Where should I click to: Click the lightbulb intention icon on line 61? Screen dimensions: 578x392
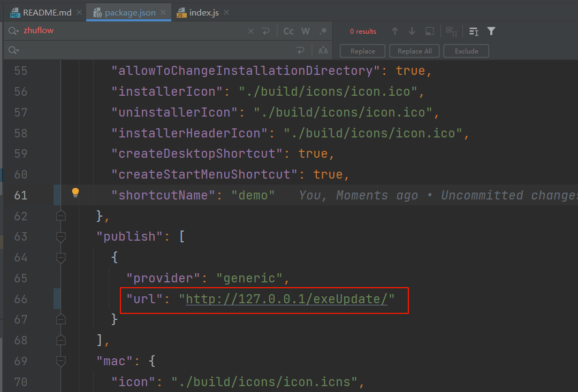[75, 193]
